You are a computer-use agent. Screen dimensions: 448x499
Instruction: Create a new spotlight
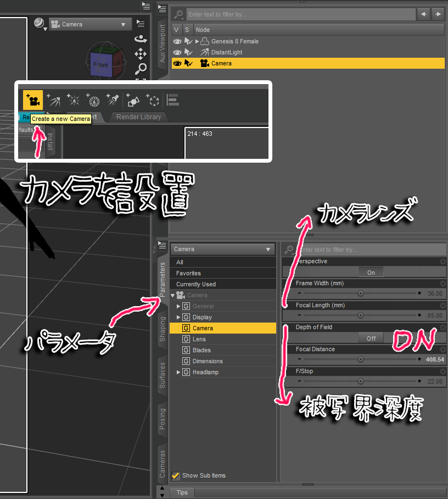113,100
